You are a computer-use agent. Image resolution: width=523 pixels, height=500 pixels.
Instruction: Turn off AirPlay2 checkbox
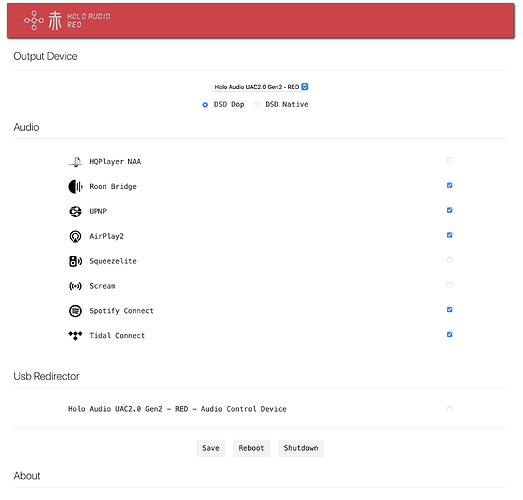tap(450, 235)
